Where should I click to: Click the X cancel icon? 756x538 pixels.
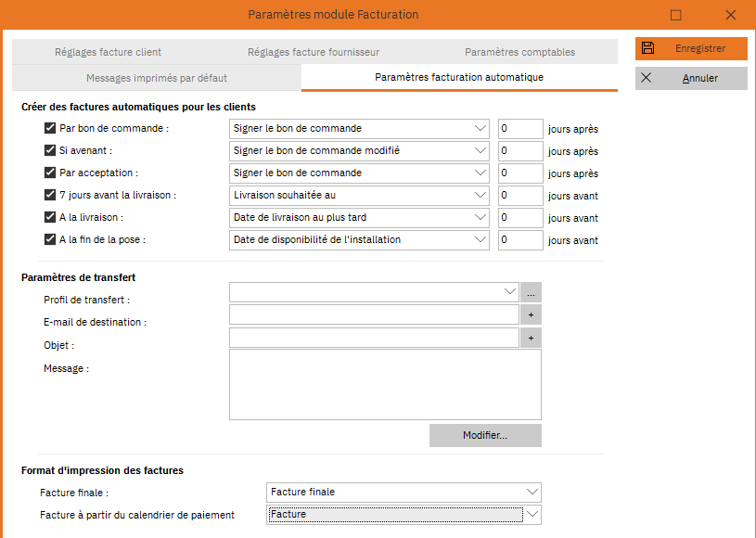point(645,78)
